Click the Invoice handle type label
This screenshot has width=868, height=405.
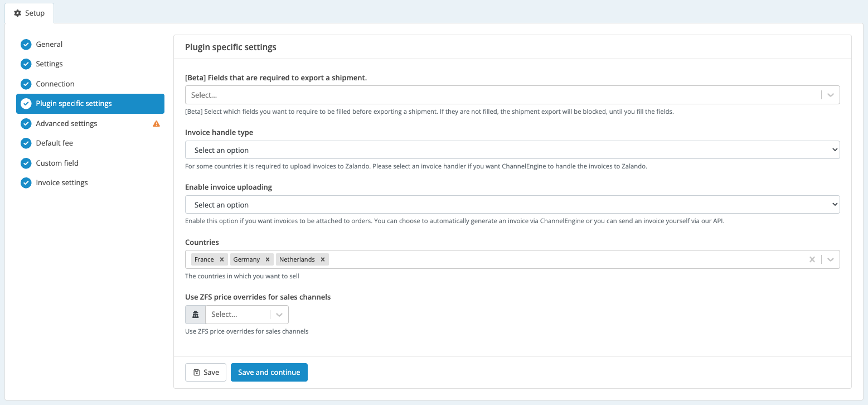tap(219, 133)
